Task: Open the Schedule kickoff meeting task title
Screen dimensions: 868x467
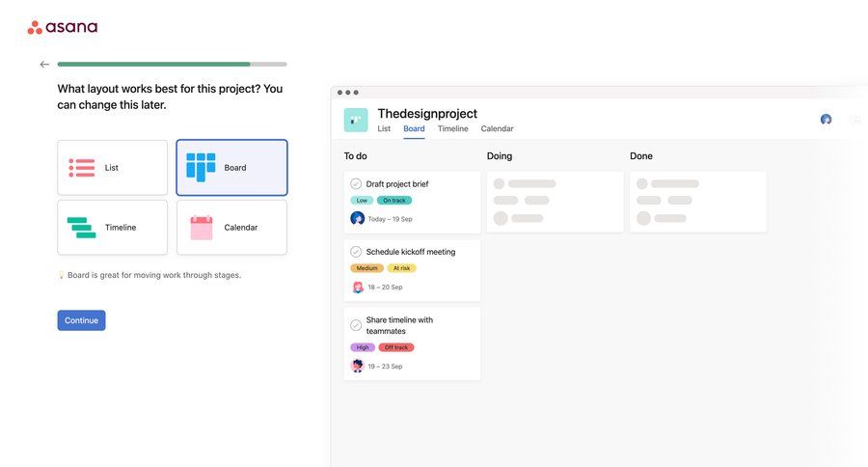Action: 411,252
